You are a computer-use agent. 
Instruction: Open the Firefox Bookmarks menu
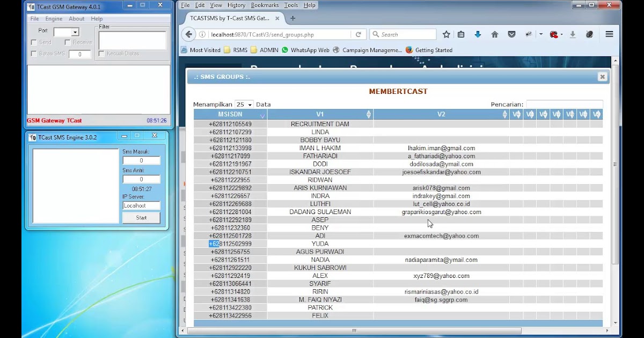(265, 5)
